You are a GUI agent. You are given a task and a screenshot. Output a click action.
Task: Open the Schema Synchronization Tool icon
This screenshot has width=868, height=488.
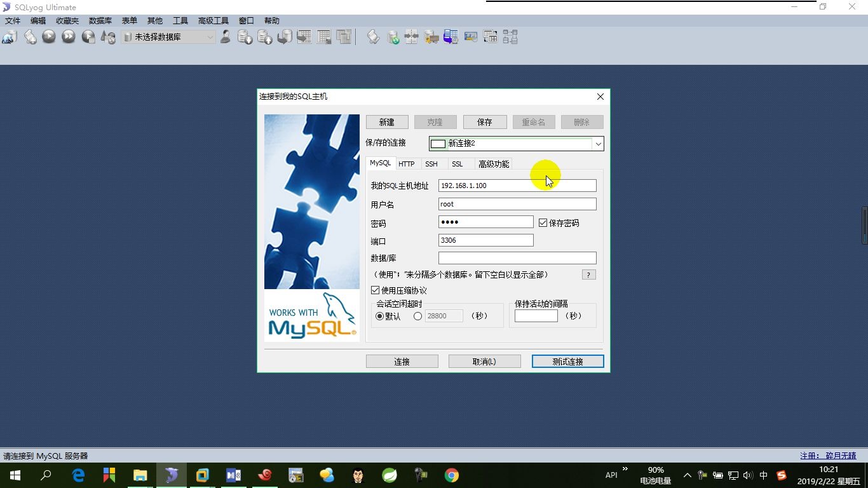[x=411, y=37]
